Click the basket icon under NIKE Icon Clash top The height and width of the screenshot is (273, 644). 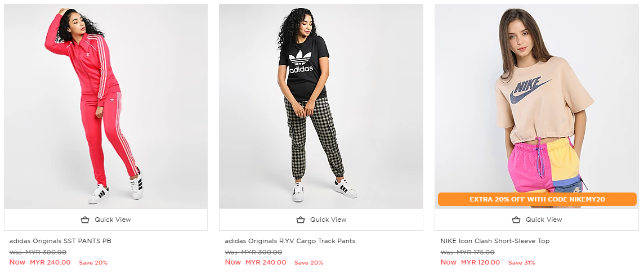tap(516, 220)
